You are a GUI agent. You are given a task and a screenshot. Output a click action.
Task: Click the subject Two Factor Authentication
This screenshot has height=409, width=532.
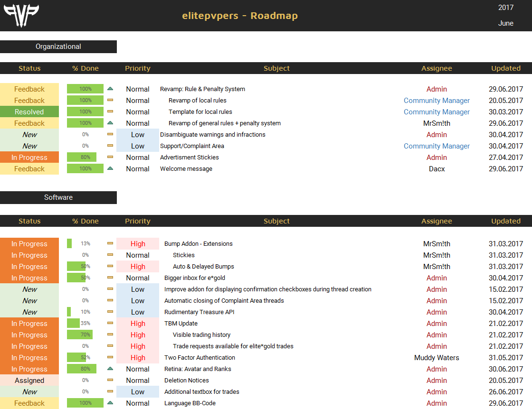click(x=199, y=357)
